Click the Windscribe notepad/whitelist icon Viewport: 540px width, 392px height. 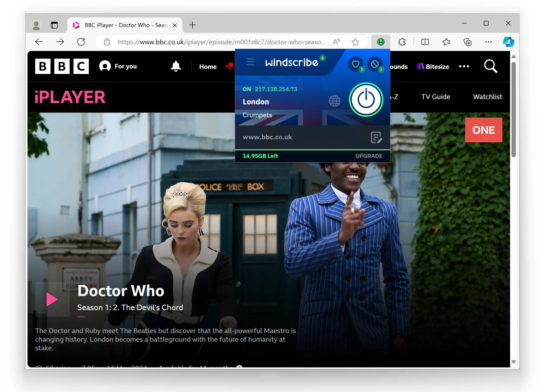[x=375, y=137]
